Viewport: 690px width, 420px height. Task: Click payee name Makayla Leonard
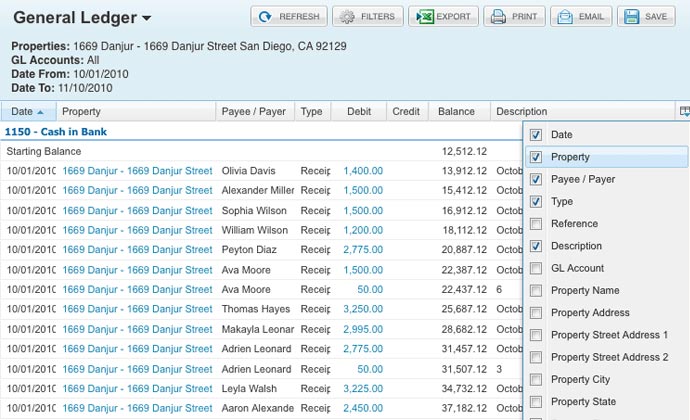click(x=258, y=329)
